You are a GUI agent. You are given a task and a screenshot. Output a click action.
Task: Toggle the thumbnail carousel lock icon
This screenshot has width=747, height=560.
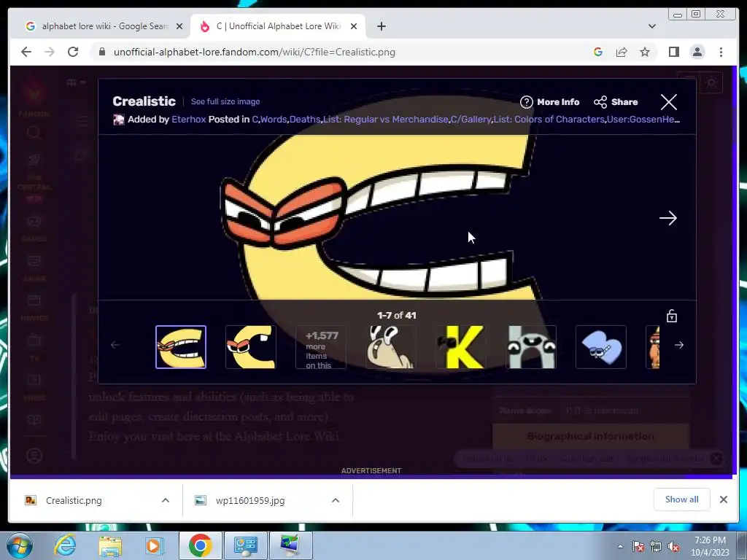672,316
